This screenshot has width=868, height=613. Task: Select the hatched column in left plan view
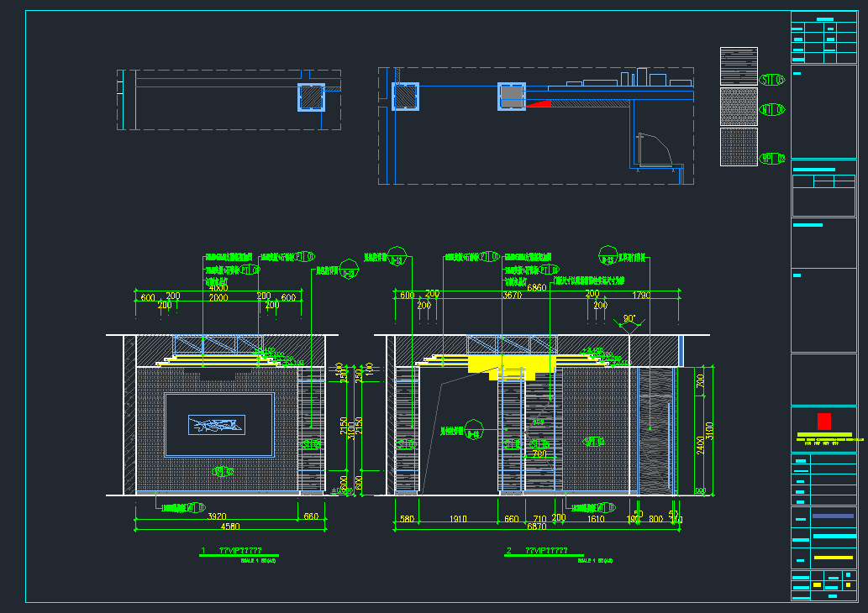pos(311,97)
